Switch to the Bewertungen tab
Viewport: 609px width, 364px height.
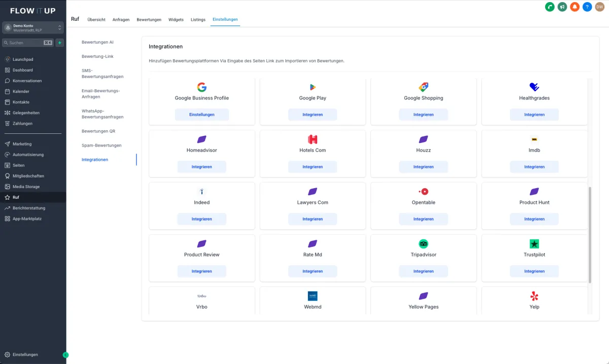149,20
